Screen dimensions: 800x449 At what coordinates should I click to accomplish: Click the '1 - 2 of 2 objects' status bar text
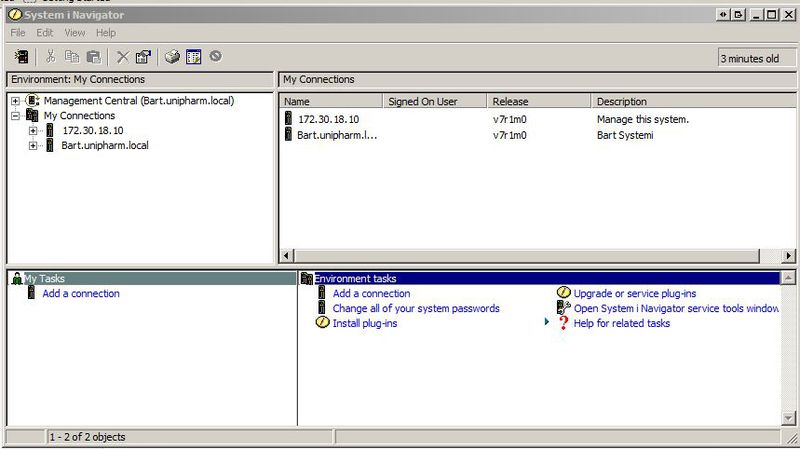87,437
